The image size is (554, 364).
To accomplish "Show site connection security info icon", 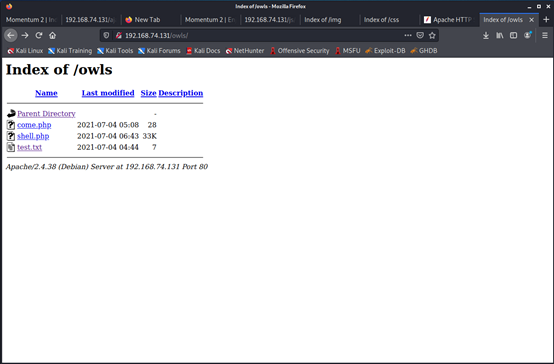I will point(119,35).
